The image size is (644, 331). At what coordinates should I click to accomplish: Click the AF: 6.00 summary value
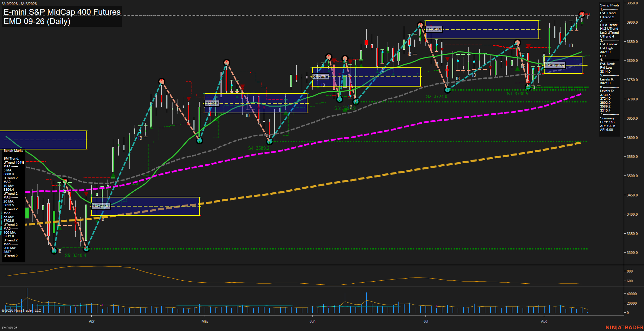click(606, 130)
